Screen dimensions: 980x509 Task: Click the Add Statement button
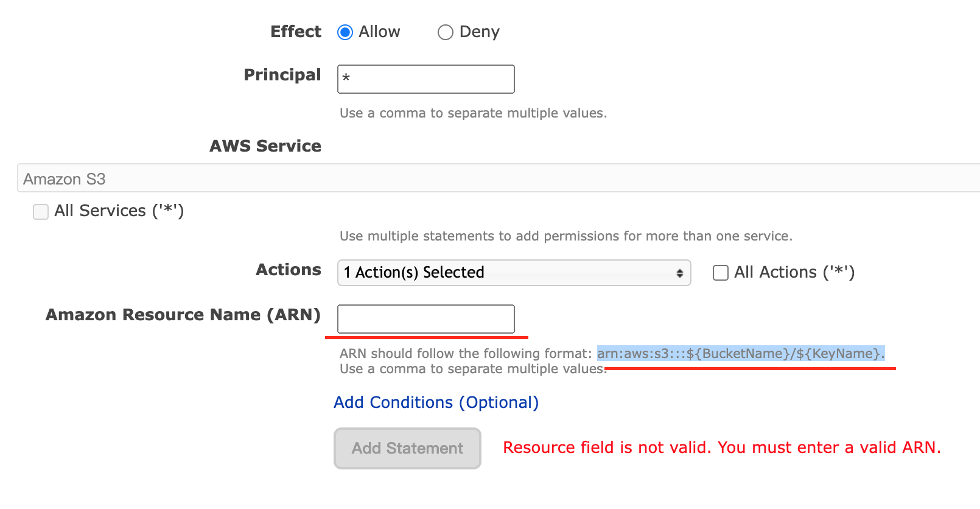click(407, 449)
